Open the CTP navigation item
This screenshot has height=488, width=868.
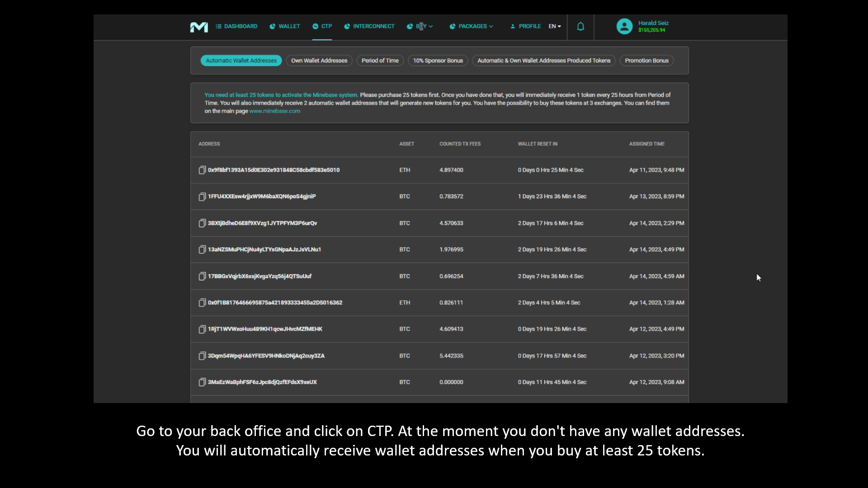[x=322, y=26]
